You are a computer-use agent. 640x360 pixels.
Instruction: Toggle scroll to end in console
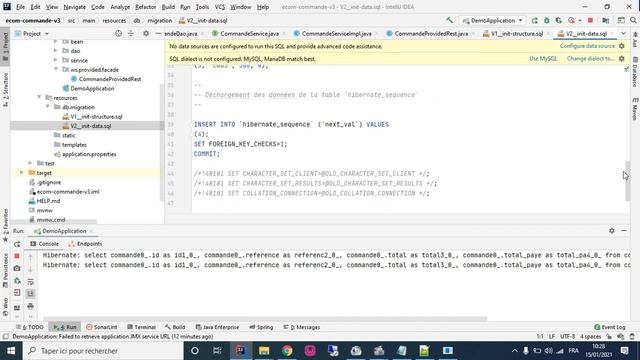[31, 294]
